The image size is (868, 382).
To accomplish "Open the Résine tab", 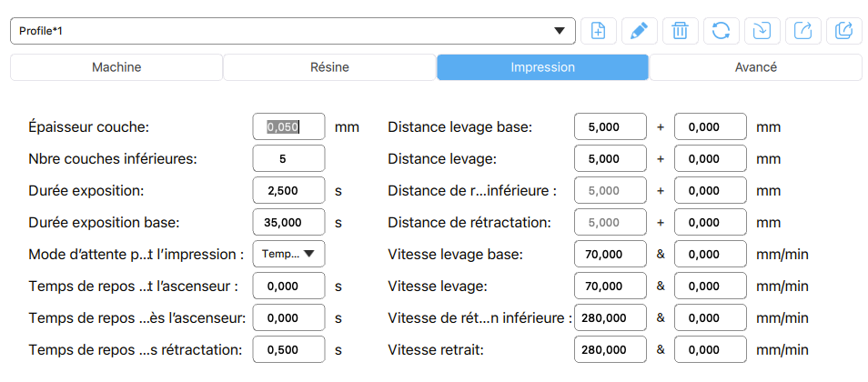I will tap(329, 67).
